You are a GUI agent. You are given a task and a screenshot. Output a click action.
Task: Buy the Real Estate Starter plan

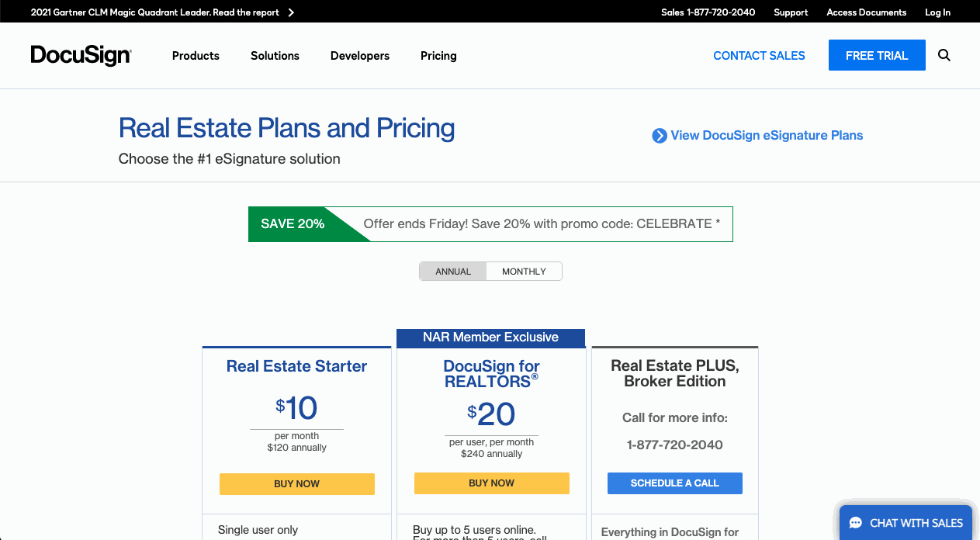pos(296,483)
